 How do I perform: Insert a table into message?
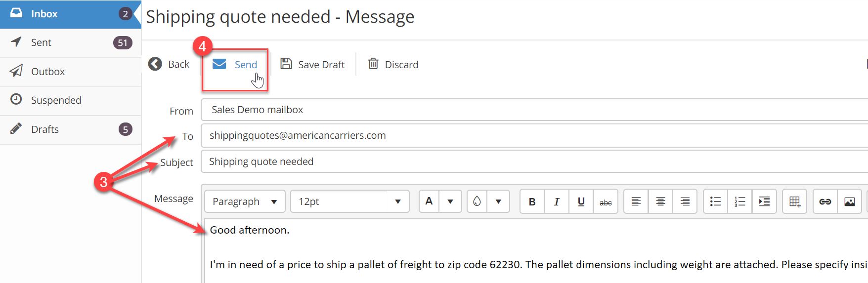(x=795, y=202)
